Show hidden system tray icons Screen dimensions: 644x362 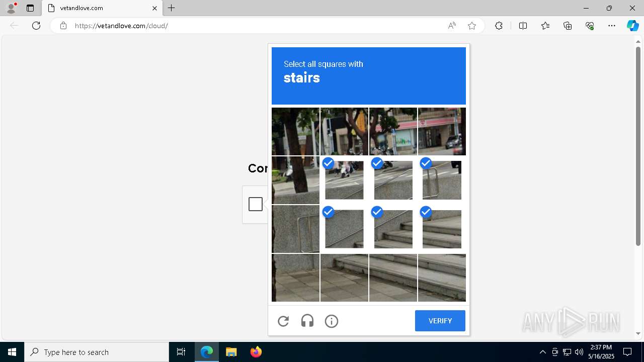(542, 352)
